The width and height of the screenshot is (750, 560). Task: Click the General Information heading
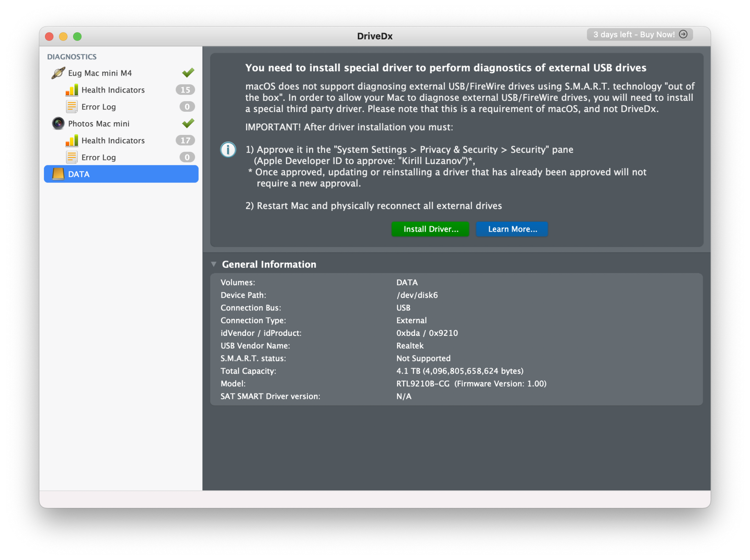click(x=269, y=264)
